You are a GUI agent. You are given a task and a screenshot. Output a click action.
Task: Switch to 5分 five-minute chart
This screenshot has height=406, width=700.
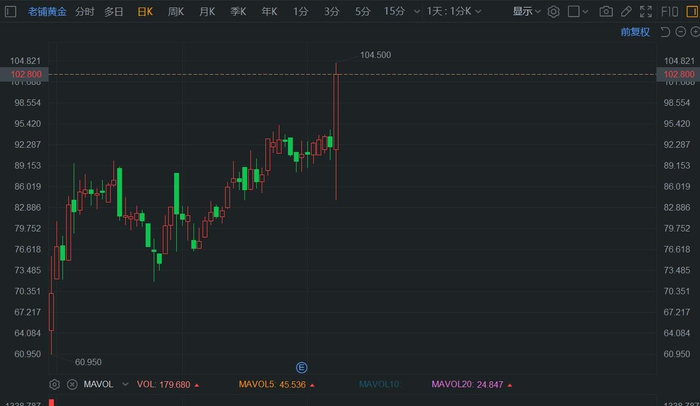(x=362, y=12)
